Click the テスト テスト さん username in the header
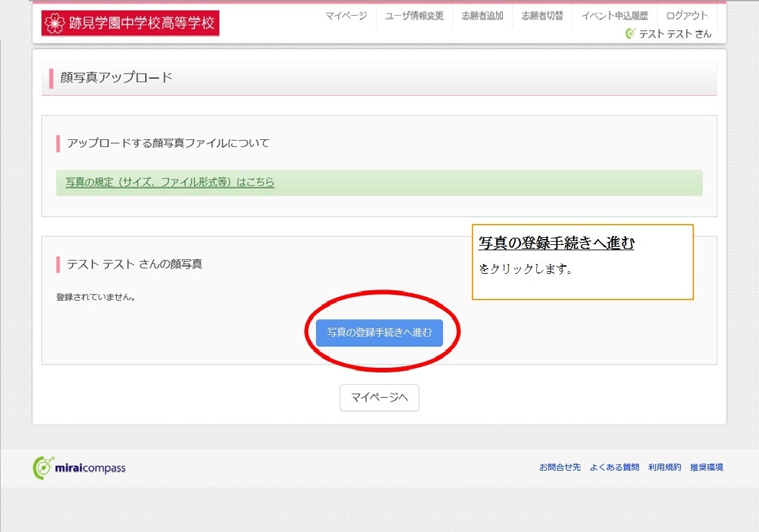 tap(676, 34)
